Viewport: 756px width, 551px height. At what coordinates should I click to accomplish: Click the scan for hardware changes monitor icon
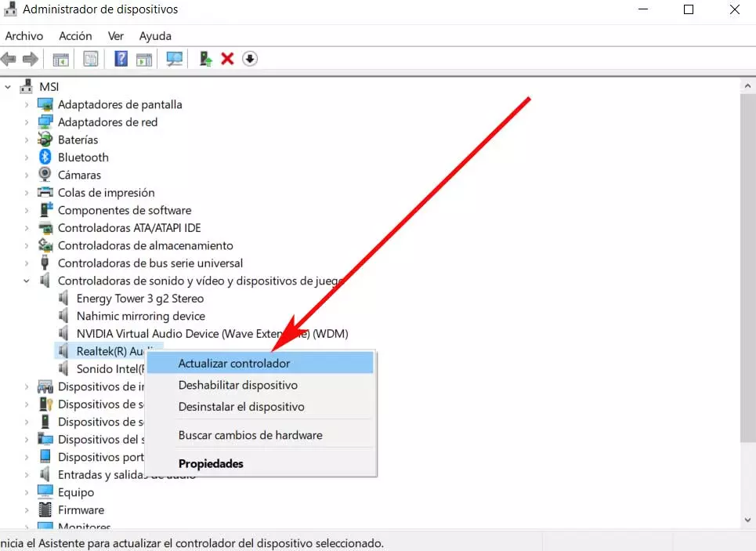coord(174,59)
